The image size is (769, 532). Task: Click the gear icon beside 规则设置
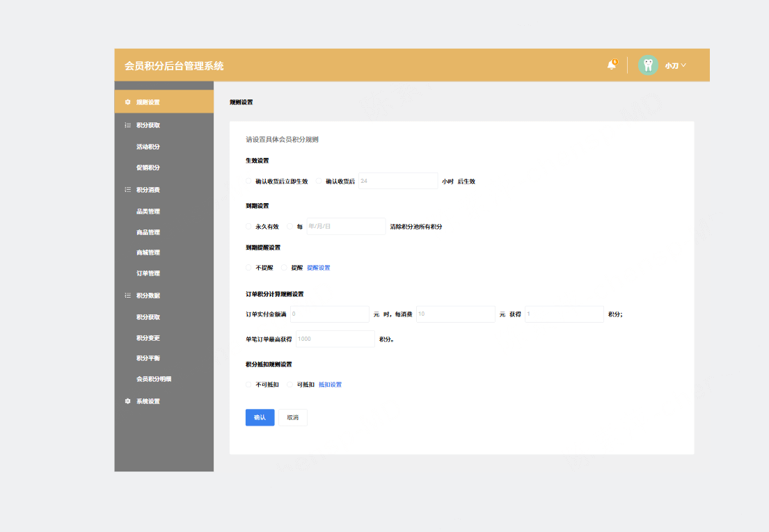tap(127, 102)
